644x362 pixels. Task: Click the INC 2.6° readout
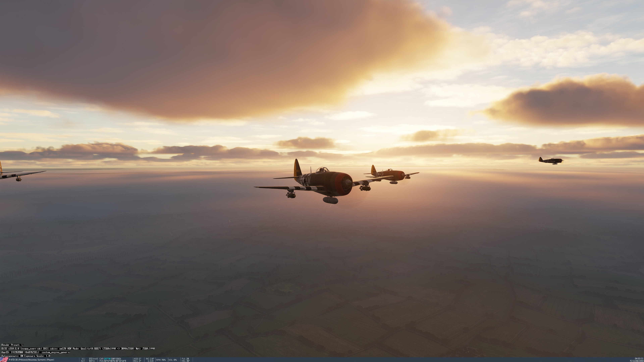[150, 359]
